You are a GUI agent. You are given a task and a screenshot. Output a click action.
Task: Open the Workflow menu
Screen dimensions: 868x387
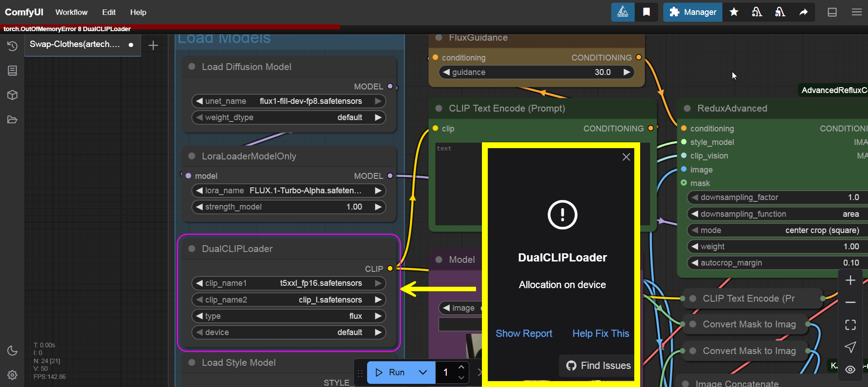[x=71, y=12]
